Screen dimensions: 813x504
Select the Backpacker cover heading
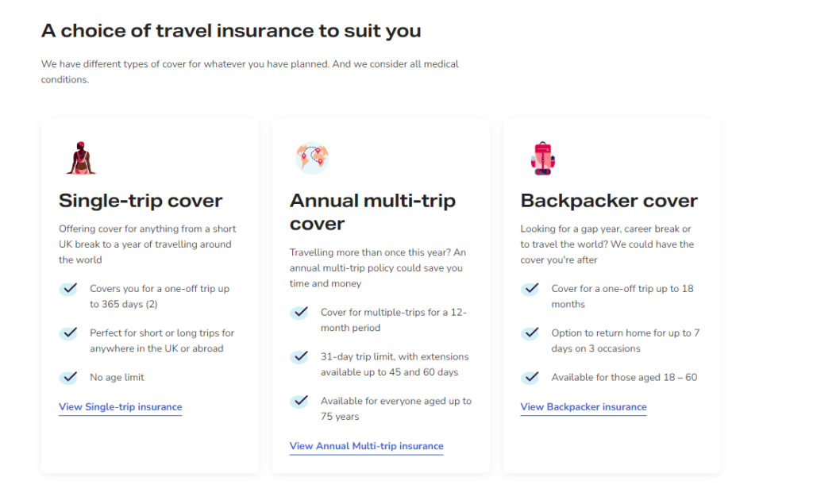click(609, 201)
